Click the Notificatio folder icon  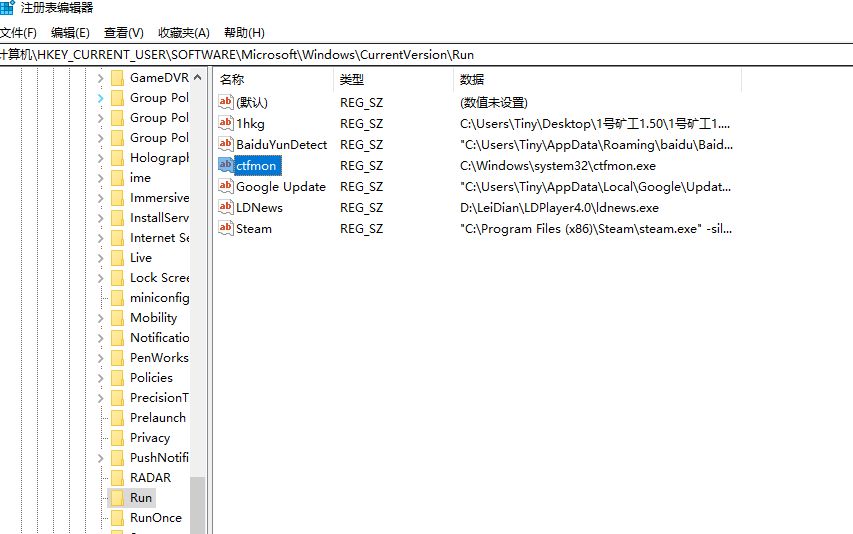[x=117, y=338]
